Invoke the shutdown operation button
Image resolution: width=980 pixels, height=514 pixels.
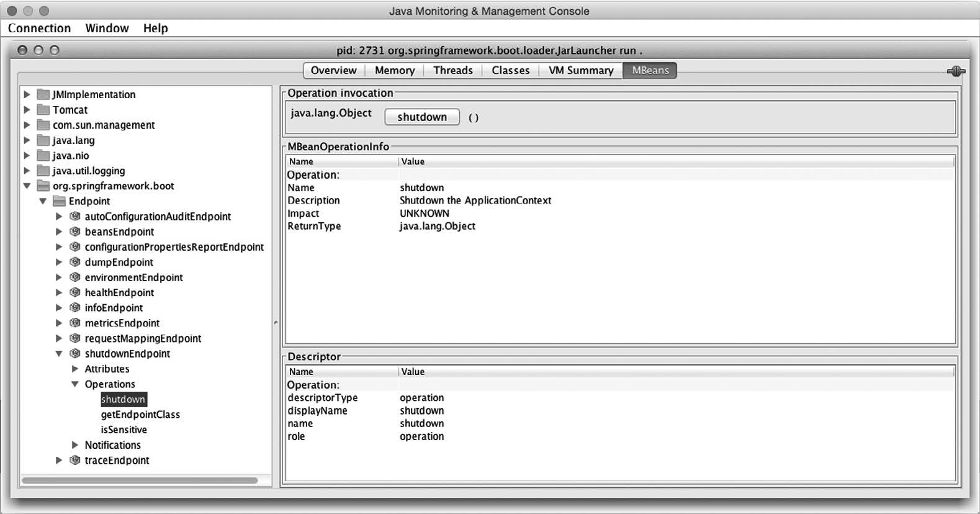pos(422,117)
